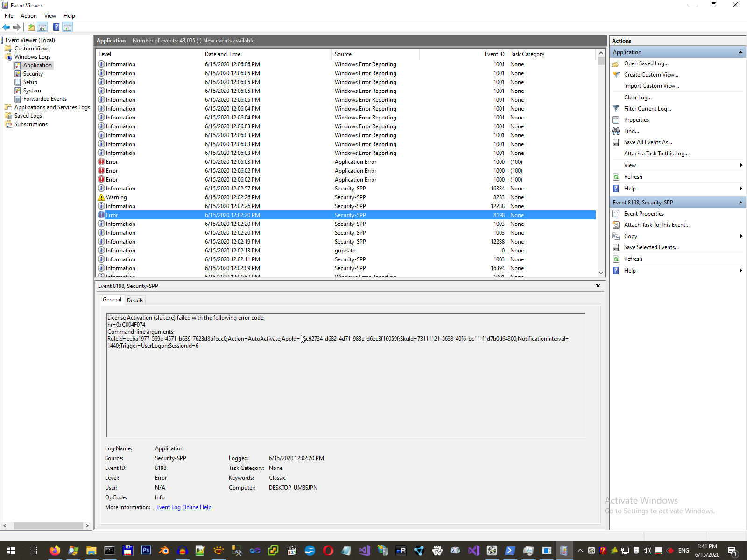The width and height of the screenshot is (747, 560).
Task: Select the gupdate event row
Action: click(345, 251)
